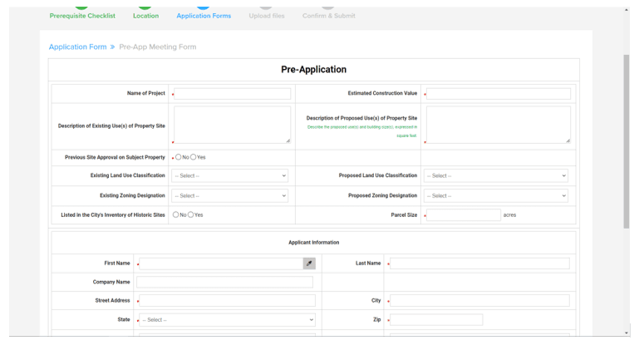Choose Yes for Inventory of Historic Sites

coord(191,214)
